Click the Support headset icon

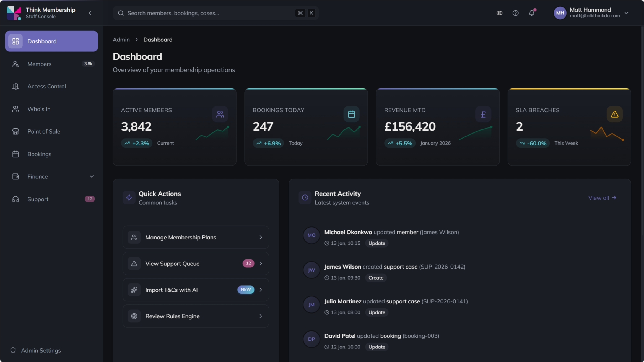point(15,199)
